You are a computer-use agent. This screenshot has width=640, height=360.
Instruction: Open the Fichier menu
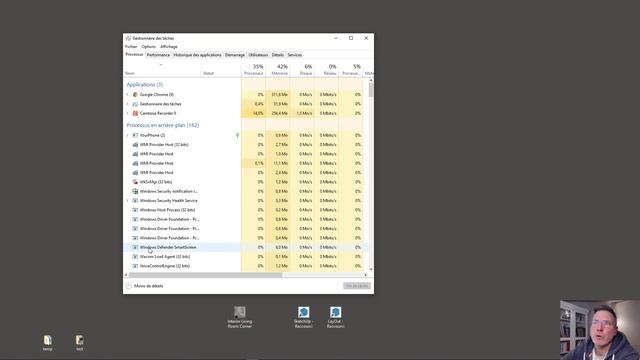click(131, 47)
